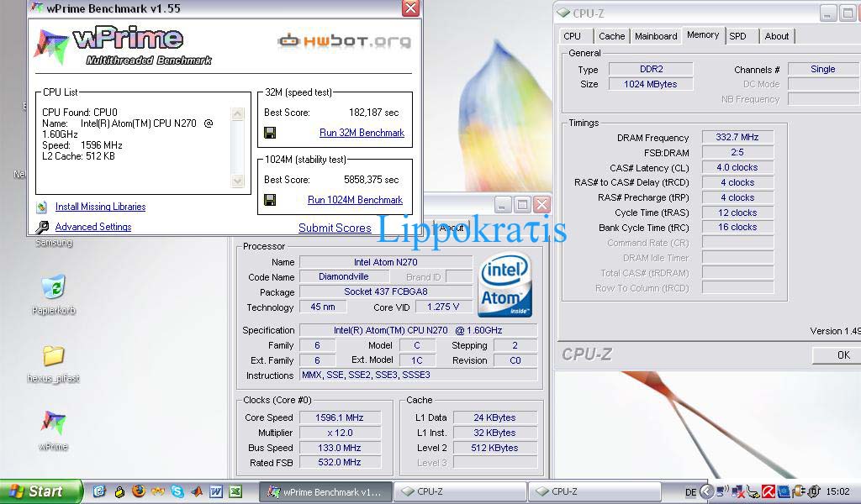Click OK in the CPU-Z memory window
Viewport: 861px width, 504px height.
(837, 354)
